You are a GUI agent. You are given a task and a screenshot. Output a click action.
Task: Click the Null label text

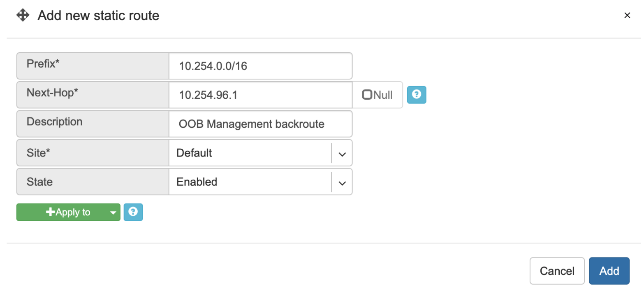[x=383, y=95]
